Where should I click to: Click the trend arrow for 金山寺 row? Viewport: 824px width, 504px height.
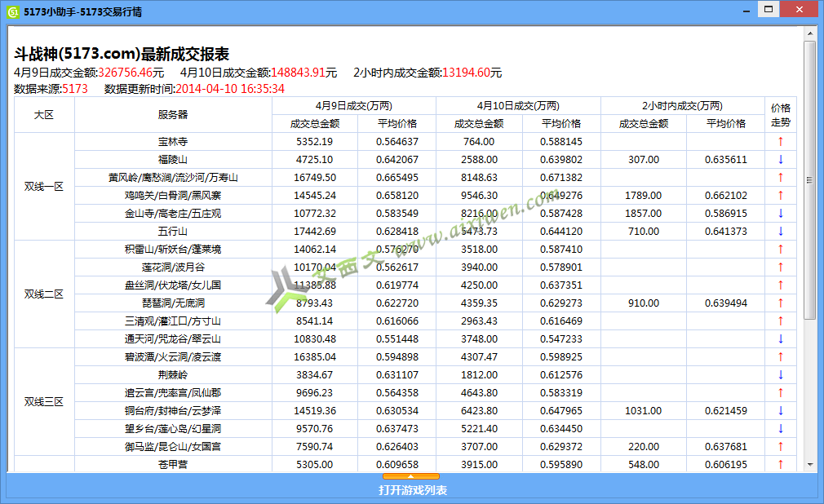pyautogui.click(x=781, y=214)
